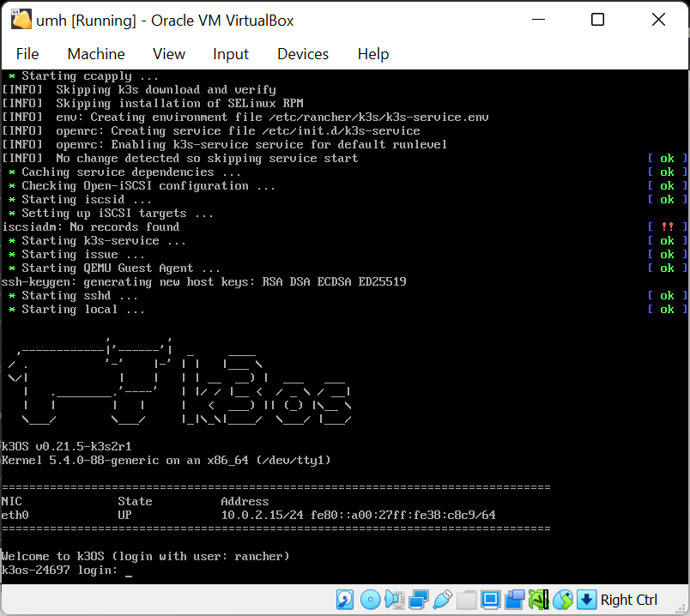
Task: Click the k3os login prompt in console
Action: (x=129, y=571)
